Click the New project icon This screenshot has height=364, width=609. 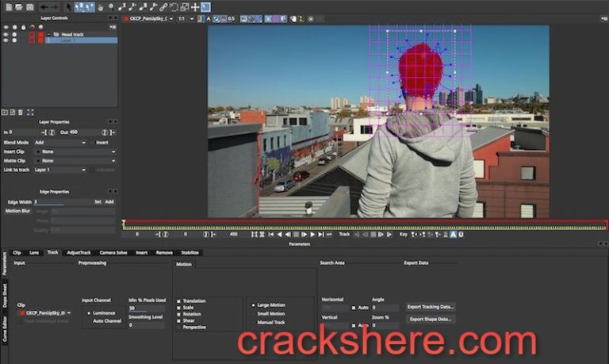(6, 6)
